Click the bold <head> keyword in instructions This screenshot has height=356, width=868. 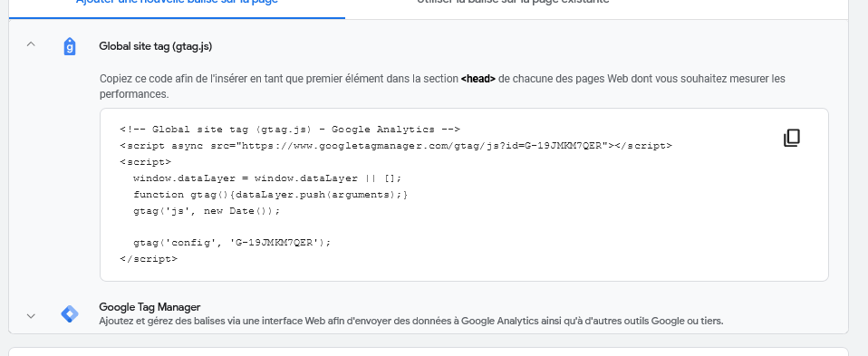478,79
